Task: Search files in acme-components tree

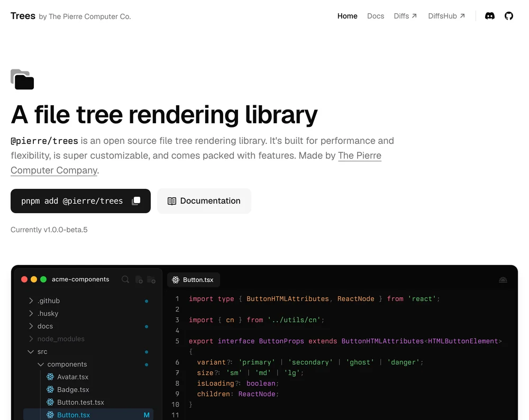Action: pyautogui.click(x=125, y=279)
